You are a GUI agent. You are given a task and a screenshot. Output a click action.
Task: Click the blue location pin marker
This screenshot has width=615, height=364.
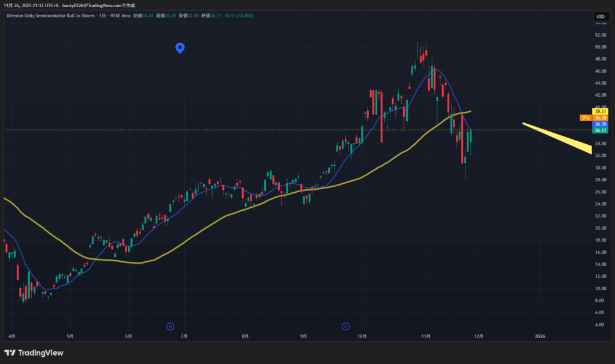pyautogui.click(x=180, y=48)
